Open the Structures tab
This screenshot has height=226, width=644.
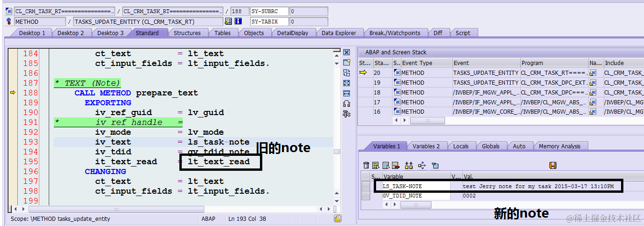click(187, 33)
